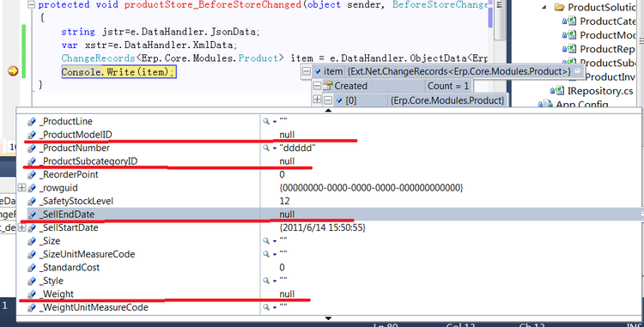Click the {Erp.Core.Modules.Product} value of [0]
This screenshot has width=644, height=327.
[447, 100]
